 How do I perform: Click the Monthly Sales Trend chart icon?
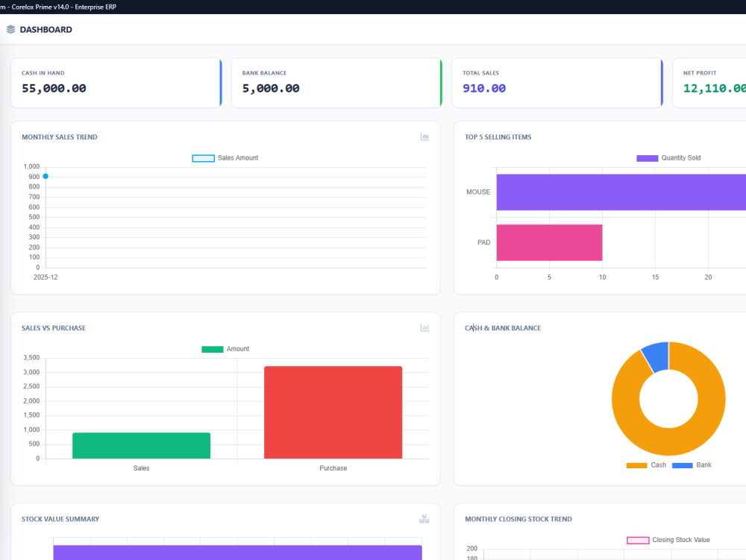click(425, 137)
